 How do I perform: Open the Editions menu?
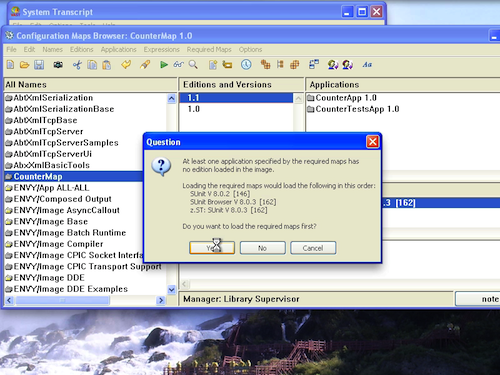pyautogui.click(x=81, y=49)
